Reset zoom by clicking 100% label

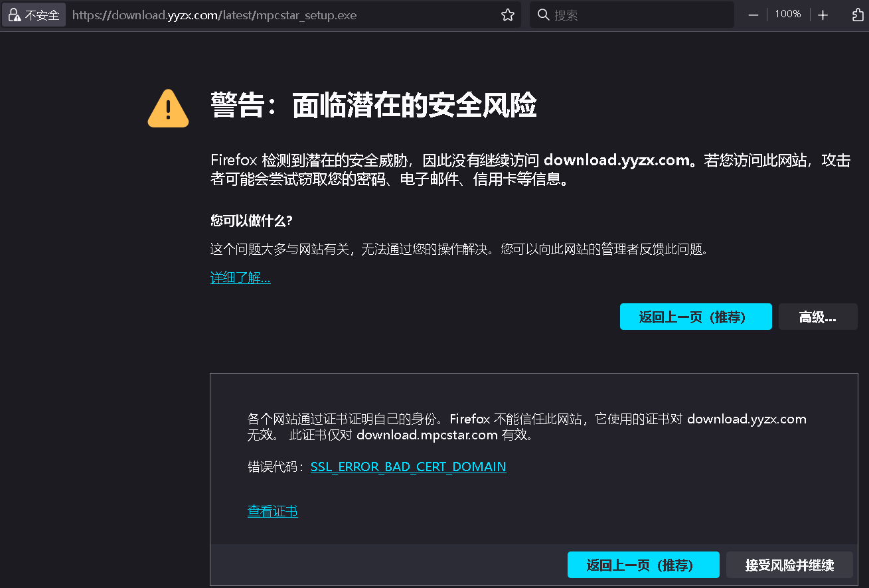point(788,14)
